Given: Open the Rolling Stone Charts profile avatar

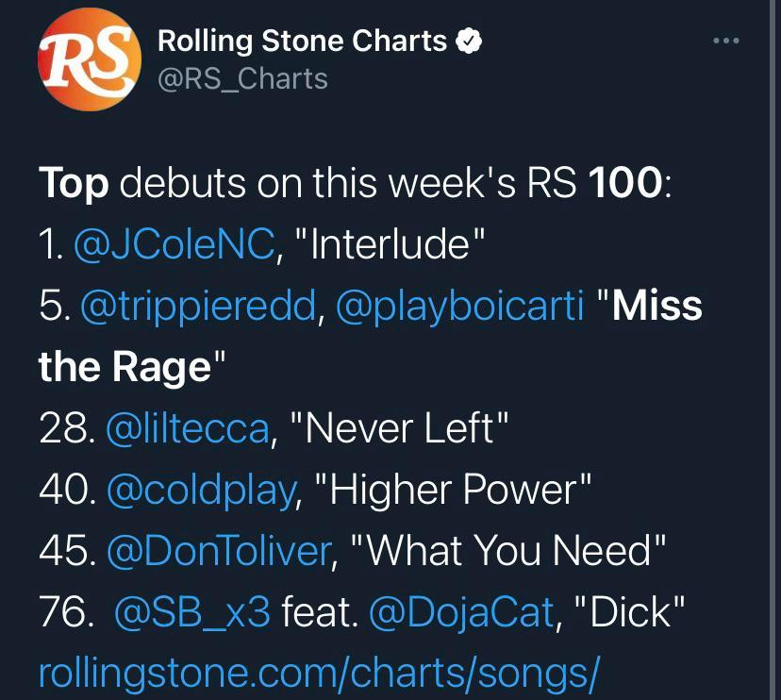Looking at the screenshot, I should [90, 59].
